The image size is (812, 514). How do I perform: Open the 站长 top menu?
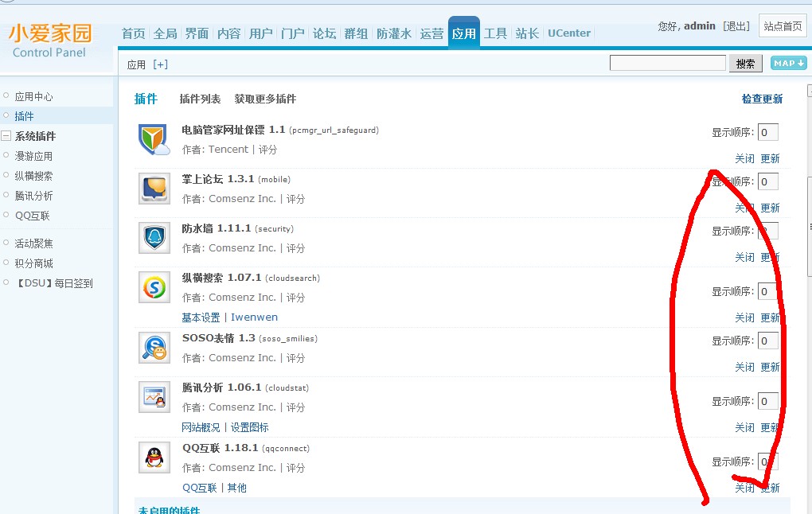[527, 33]
